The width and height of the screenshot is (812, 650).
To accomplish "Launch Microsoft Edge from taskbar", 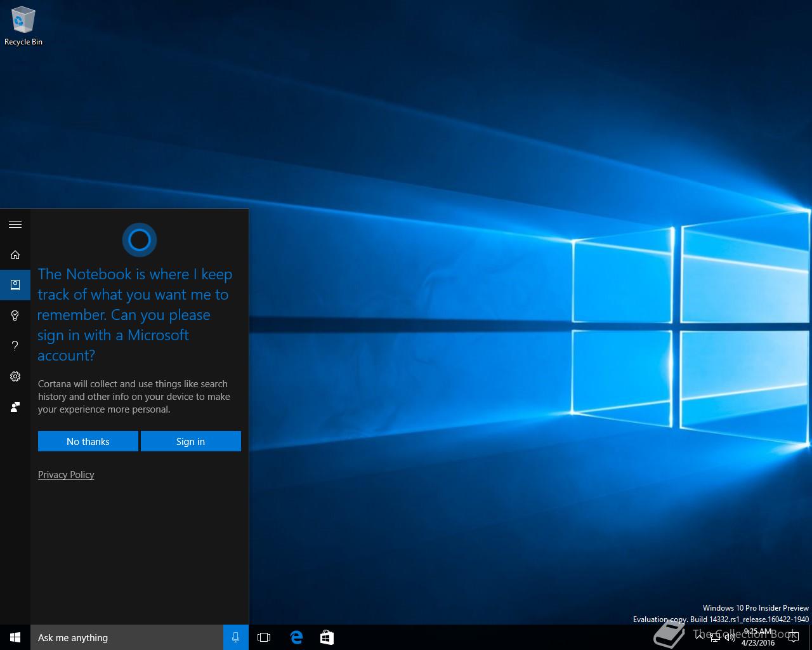I will pos(296,637).
